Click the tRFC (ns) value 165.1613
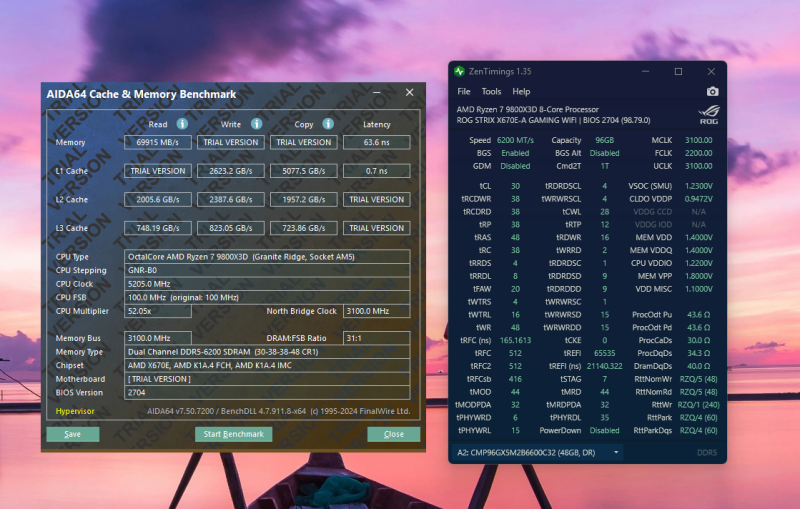Screen dimensions: 800x509 click(515, 340)
